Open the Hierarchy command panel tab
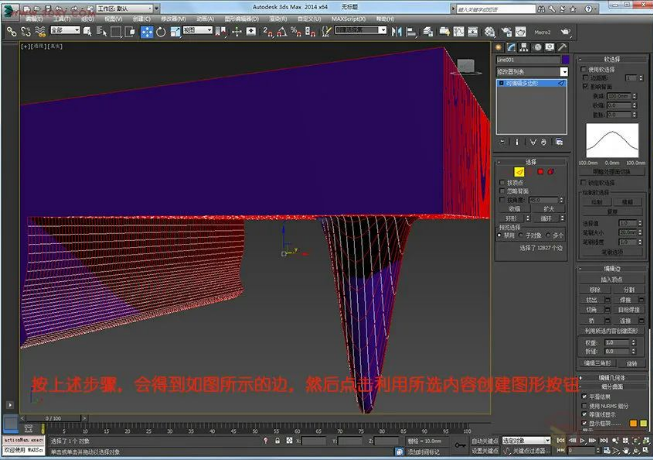 click(522, 47)
